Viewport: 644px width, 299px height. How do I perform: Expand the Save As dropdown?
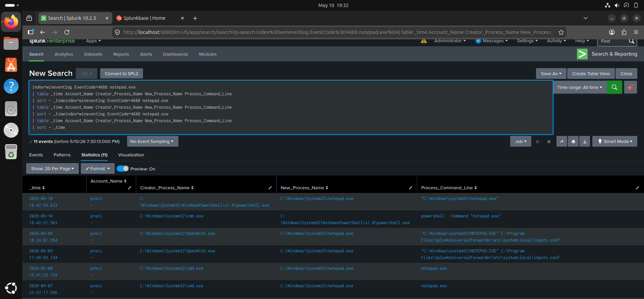coord(551,73)
